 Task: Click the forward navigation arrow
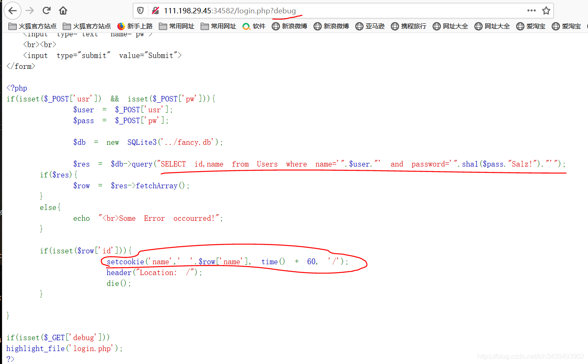coord(30,10)
